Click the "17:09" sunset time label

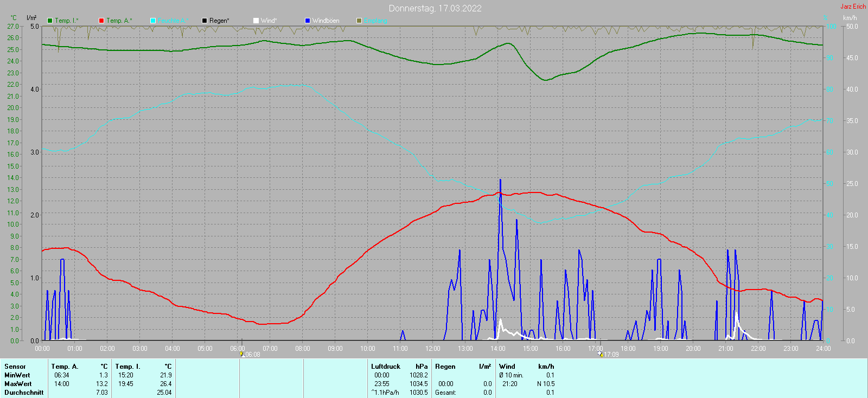click(x=611, y=355)
